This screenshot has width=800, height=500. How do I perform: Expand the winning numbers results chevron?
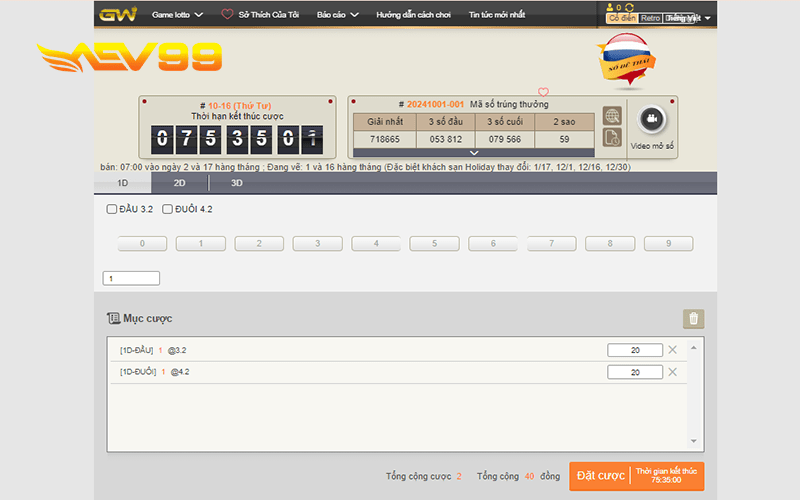474,153
